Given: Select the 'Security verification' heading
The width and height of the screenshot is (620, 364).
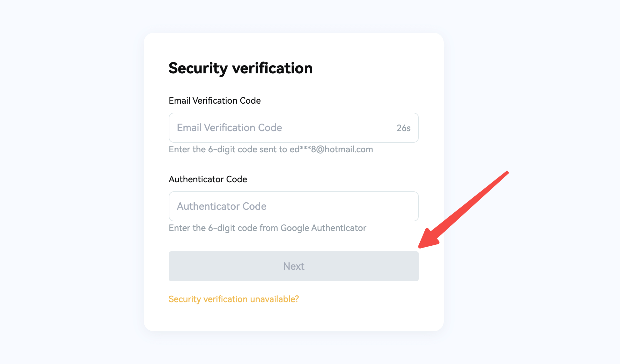Looking at the screenshot, I should pyautogui.click(x=240, y=68).
